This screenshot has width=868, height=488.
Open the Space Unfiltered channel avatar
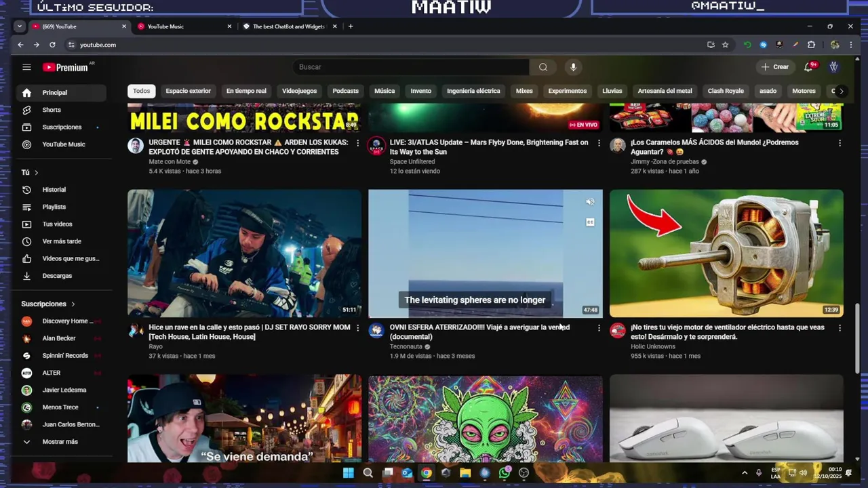pyautogui.click(x=376, y=146)
